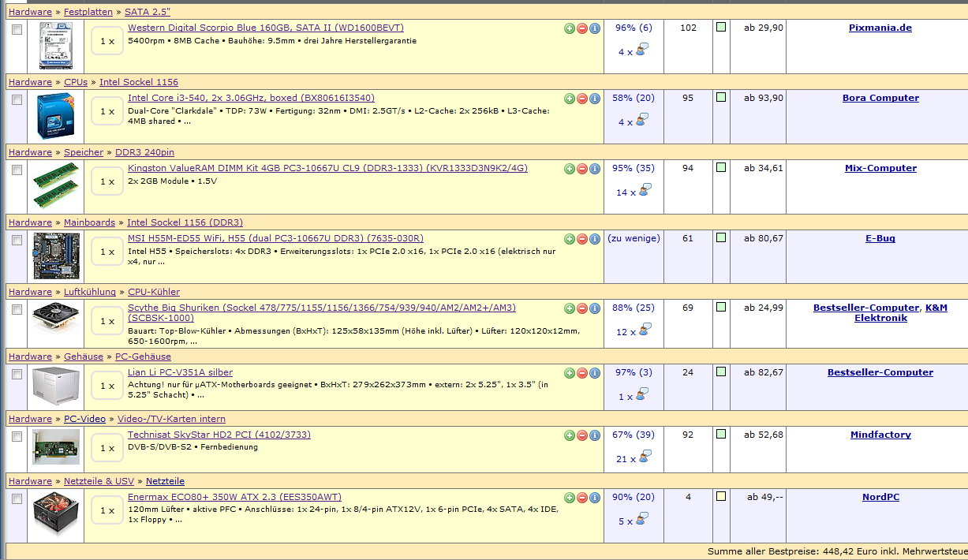Remove Western Digital Scorpio Blue via red minus
968x560 pixels.
tap(582, 28)
